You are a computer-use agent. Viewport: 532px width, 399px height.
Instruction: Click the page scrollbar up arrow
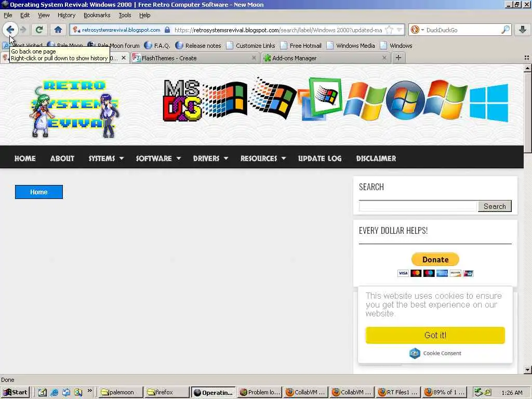tap(527, 68)
